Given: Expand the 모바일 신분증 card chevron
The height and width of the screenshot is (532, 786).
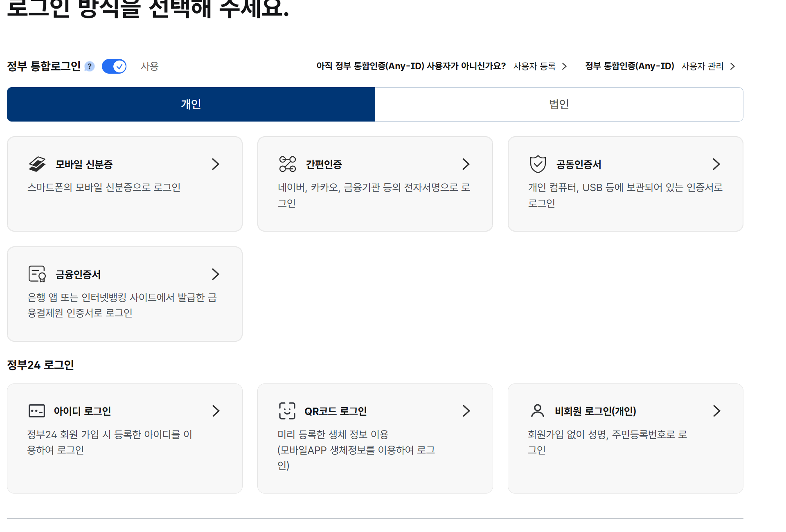Looking at the screenshot, I should 216,164.
